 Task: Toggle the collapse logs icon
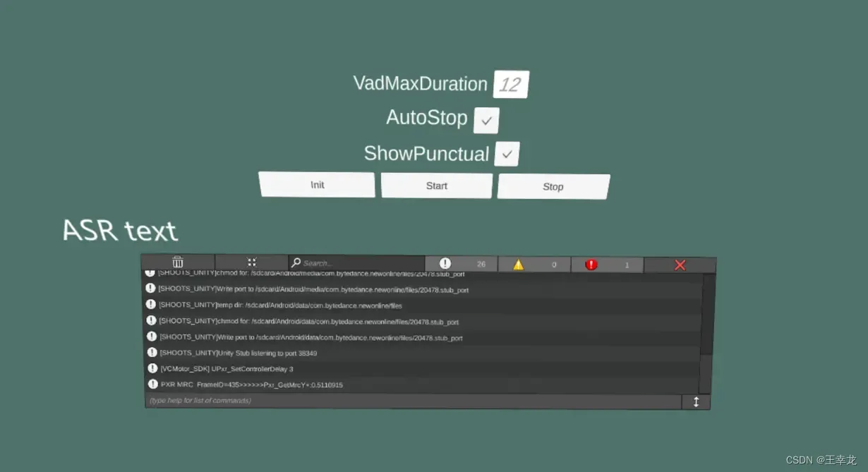(x=252, y=262)
